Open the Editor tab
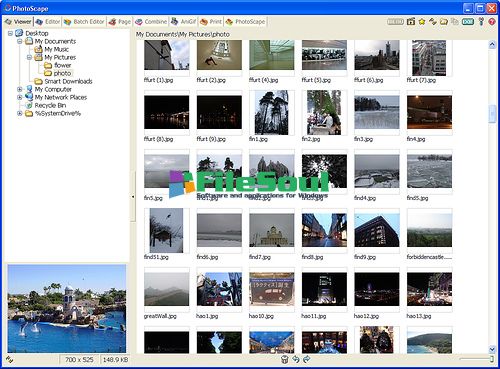This screenshot has width=500, height=369. tap(48, 22)
